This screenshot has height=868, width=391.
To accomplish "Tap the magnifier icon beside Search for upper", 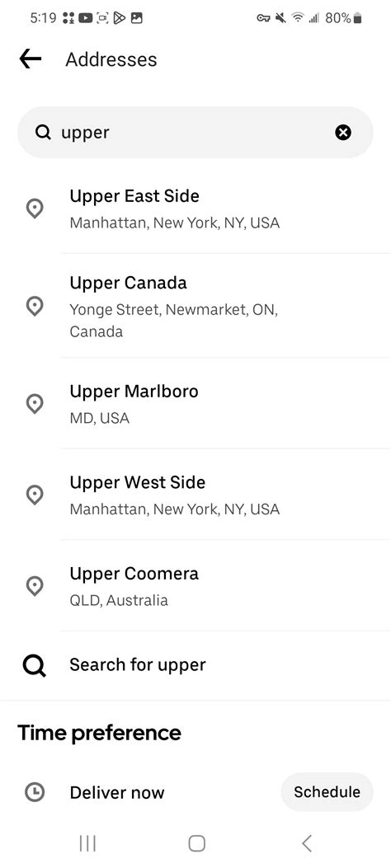I will click(x=35, y=665).
